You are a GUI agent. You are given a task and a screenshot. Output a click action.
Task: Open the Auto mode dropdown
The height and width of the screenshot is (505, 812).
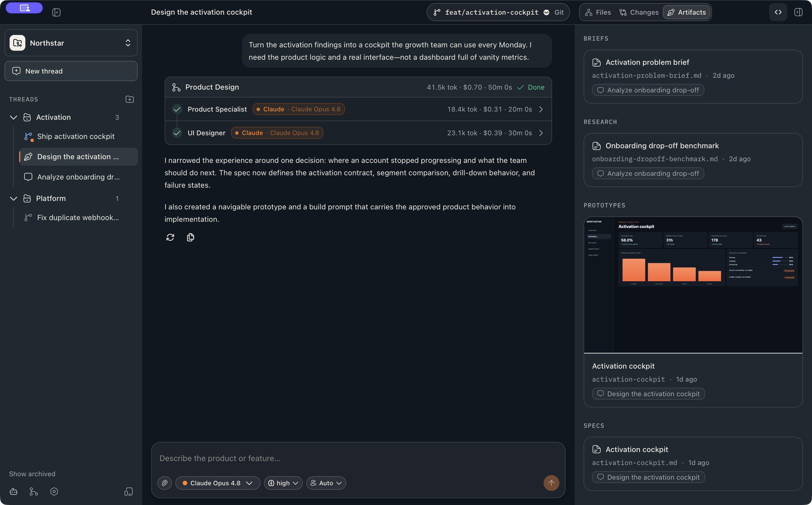coord(326,483)
